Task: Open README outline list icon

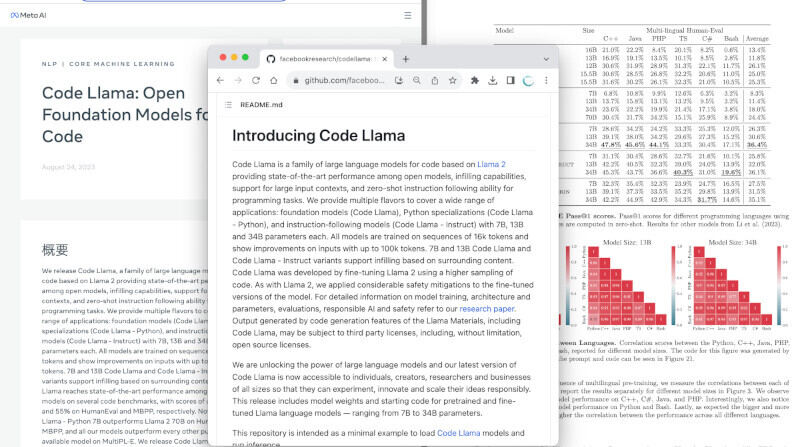Action: coord(229,104)
